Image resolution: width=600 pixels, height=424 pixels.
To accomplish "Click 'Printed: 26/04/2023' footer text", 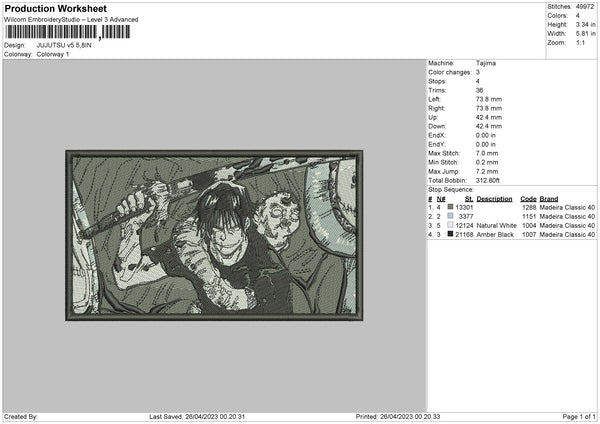I will pyautogui.click(x=398, y=417).
